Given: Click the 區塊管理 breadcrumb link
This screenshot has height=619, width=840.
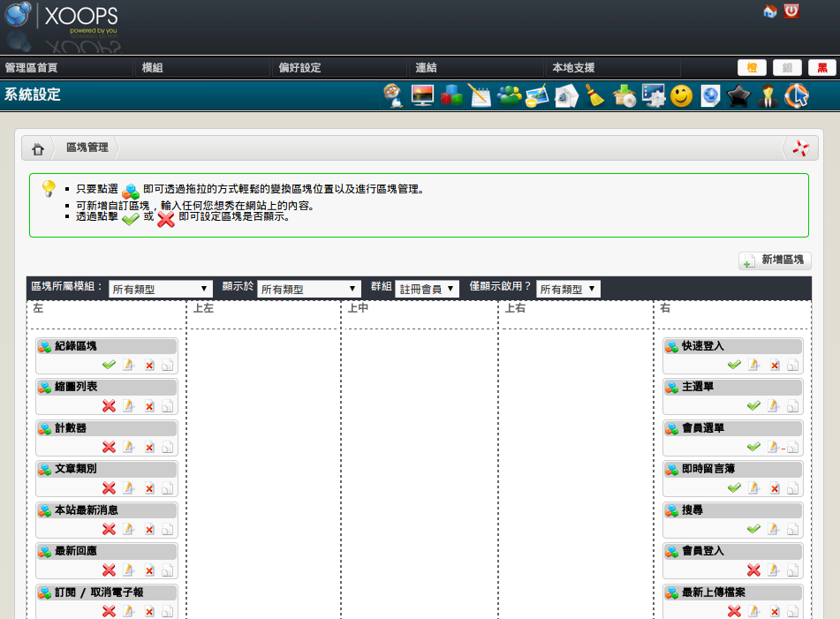Looking at the screenshot, I should (x=87, y=148).
